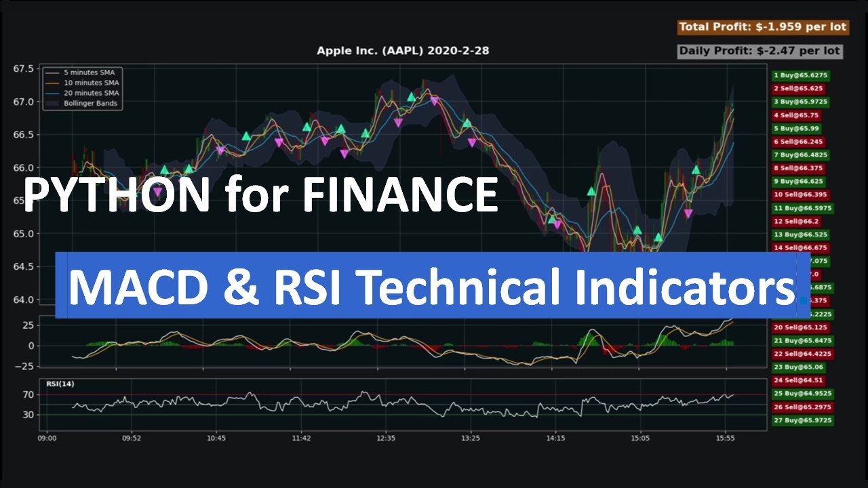Image resolution: width=868 pixels, height=488 pixels.
Task: Click the 66.5 price axis tick
Action: click(x=23, y=135)
